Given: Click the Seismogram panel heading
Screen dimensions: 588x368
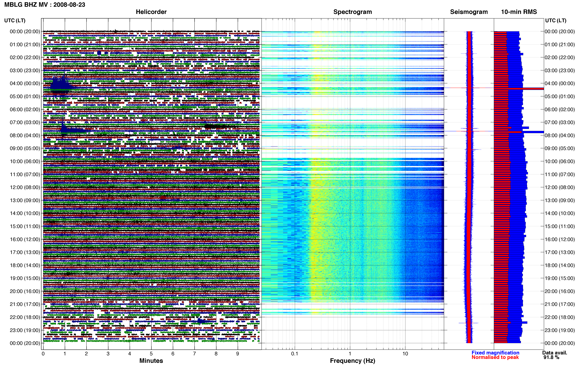Looking at the screenshot, I should click(x=469, y=12).
